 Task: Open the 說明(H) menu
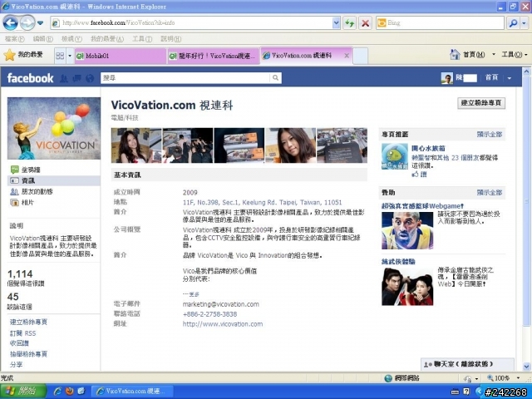click(x=170, y=39)
